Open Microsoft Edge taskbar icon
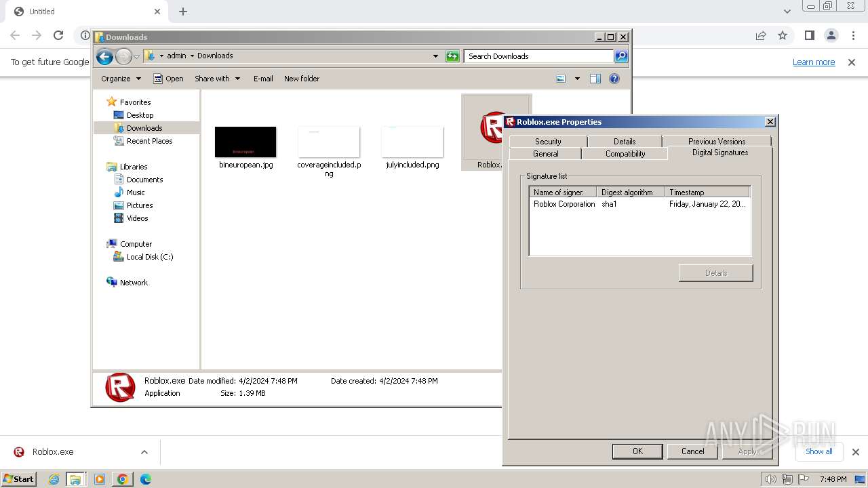 click(x=145, y=479)
